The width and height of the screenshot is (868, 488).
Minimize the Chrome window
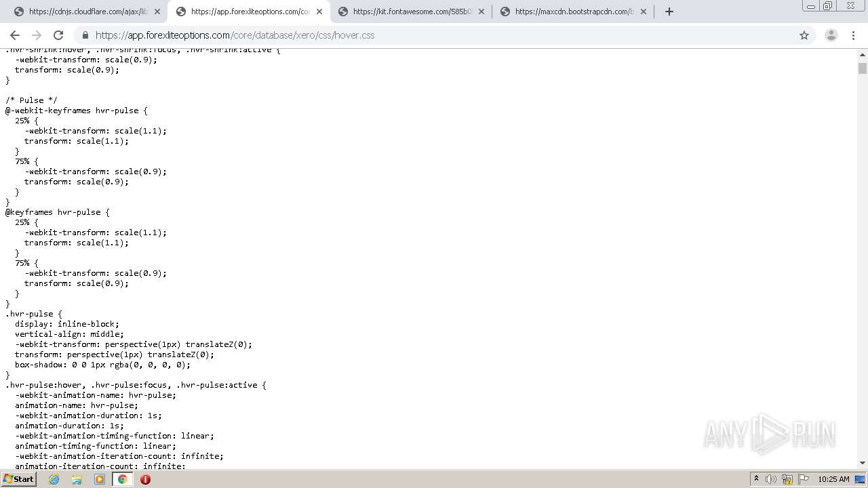(810, 6)
